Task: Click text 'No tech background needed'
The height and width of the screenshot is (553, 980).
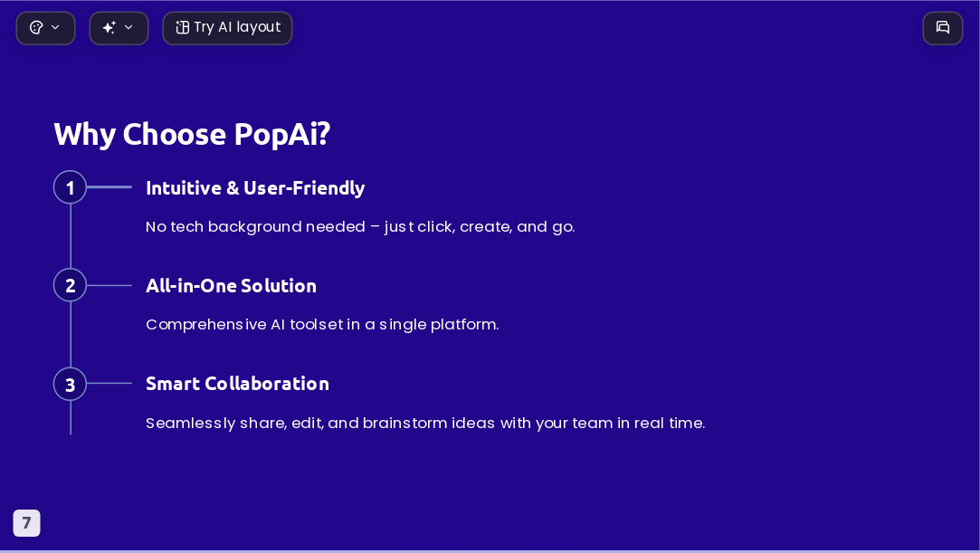Action: (255, 226)
